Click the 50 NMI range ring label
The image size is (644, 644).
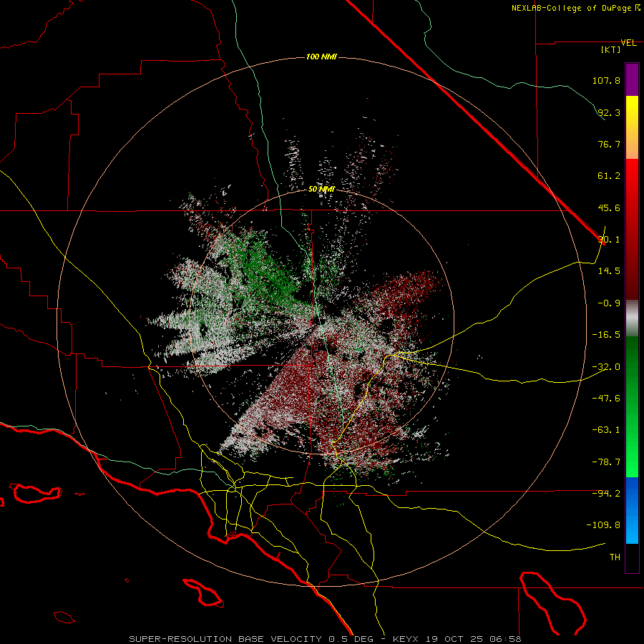[321, 189]
